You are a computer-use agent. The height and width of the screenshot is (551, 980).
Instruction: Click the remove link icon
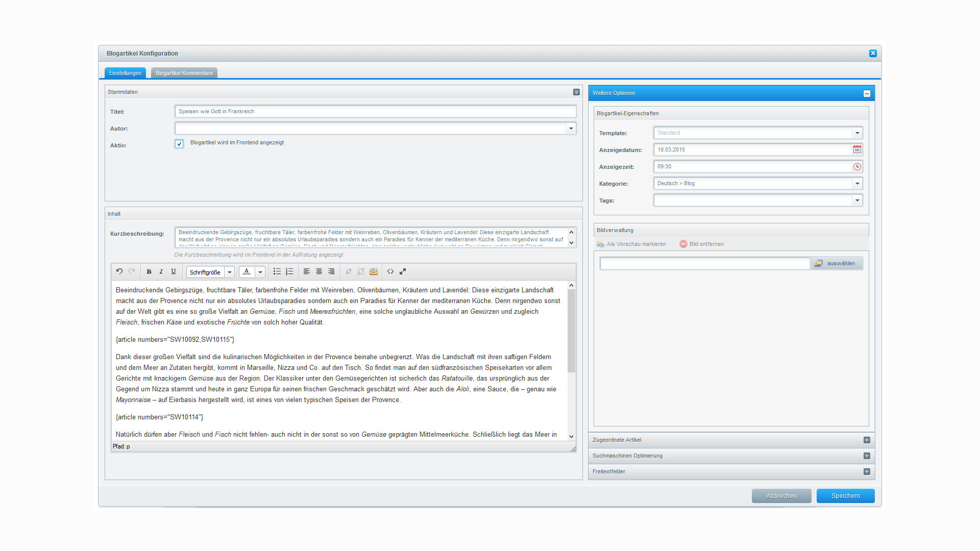click(x=361, y=271)
